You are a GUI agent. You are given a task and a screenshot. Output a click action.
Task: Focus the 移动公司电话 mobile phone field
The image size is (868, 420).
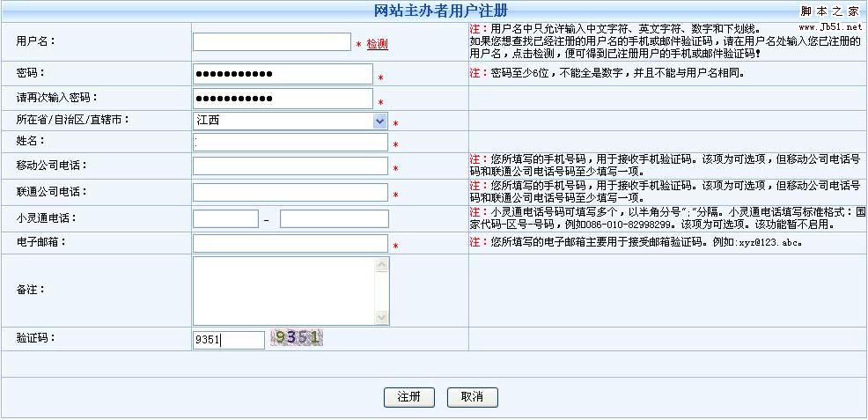(290, 166)
